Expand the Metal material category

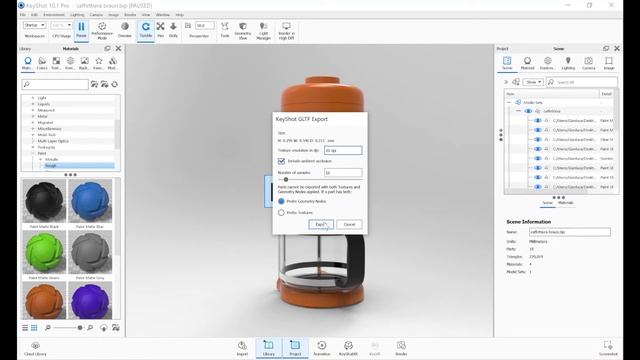(x=33, y=116)
